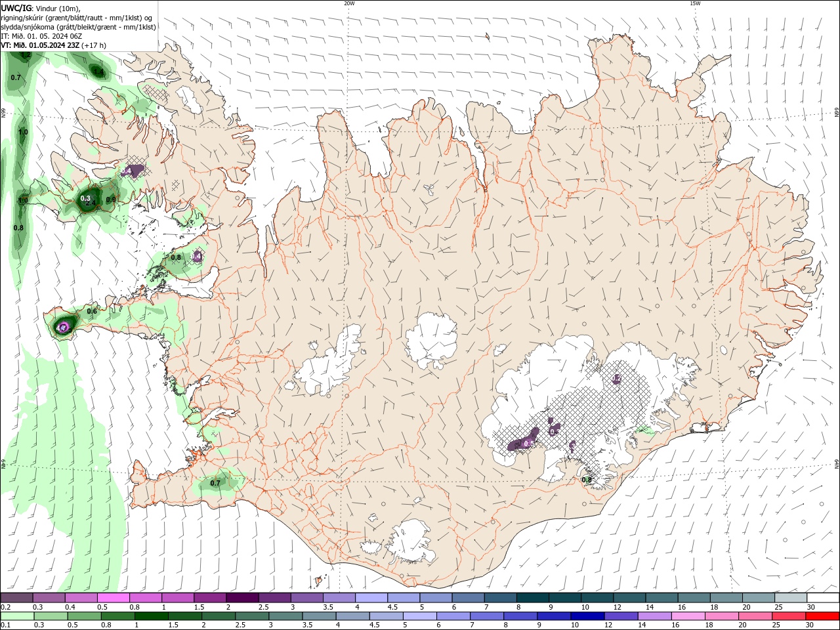Click snow legend swatch between 20 and 25
The width and height of the screenshot is (840, 630).
[x=759, y=598]
